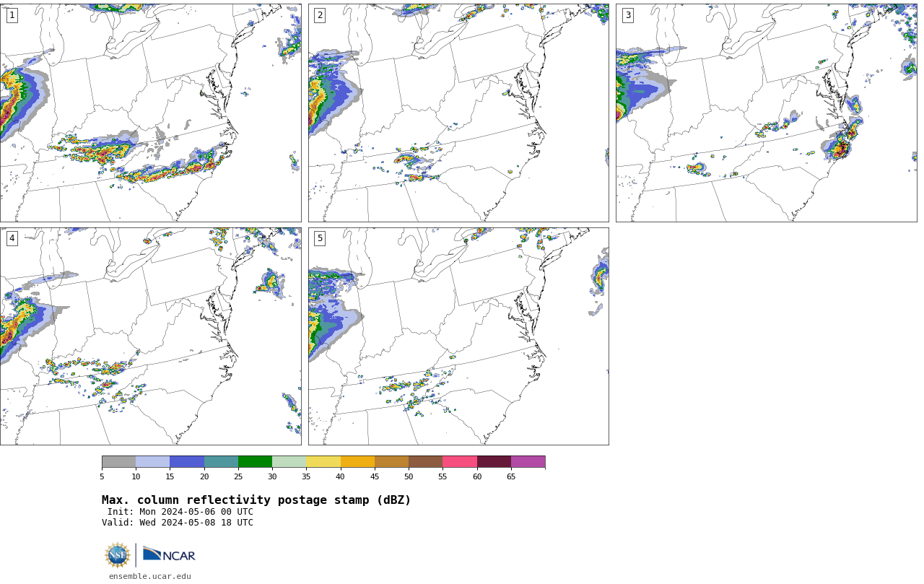
Task: Click the light lavender 10-15 dBZ swatch
Action: click(x=152, y=462)
